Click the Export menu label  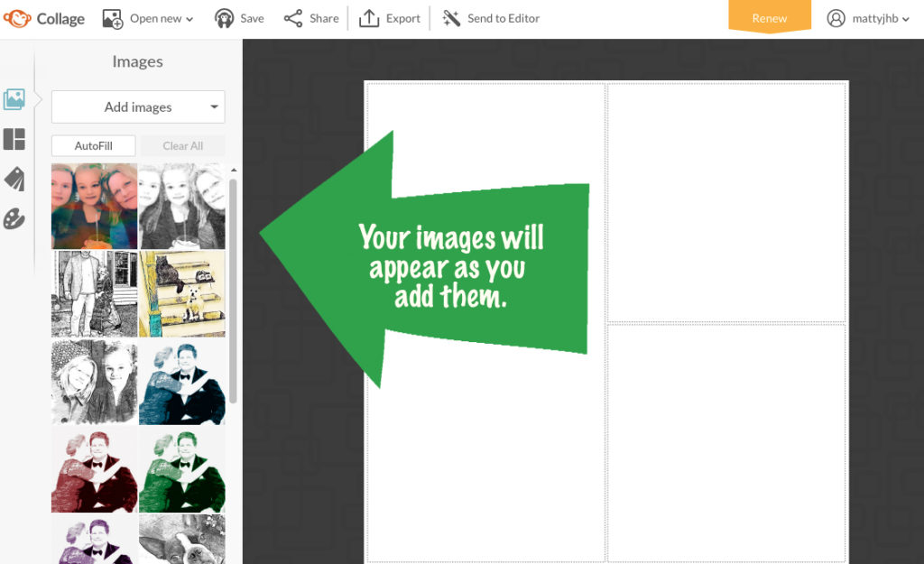tap(403, 18)
